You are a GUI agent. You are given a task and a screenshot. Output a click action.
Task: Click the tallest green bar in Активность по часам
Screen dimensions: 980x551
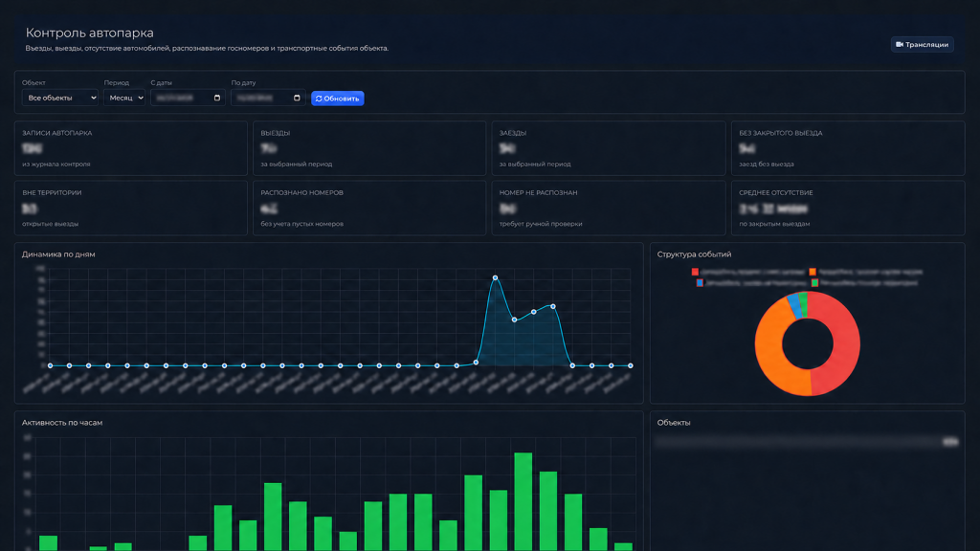point(523,501)
